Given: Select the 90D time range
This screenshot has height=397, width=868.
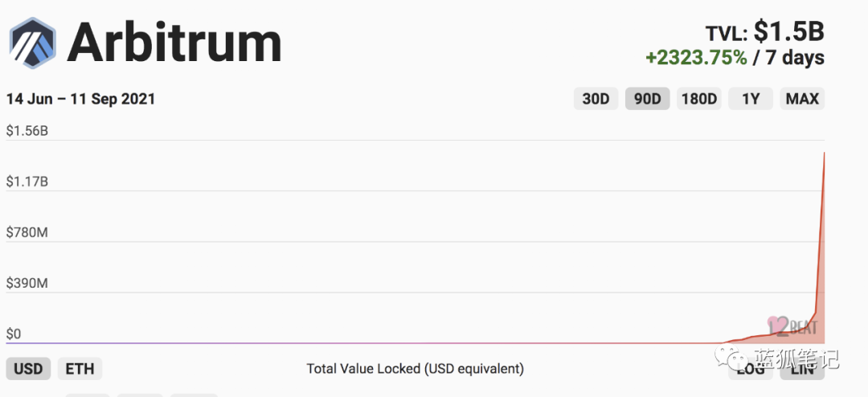Looking at the screenshot, I should pos(647,99).
